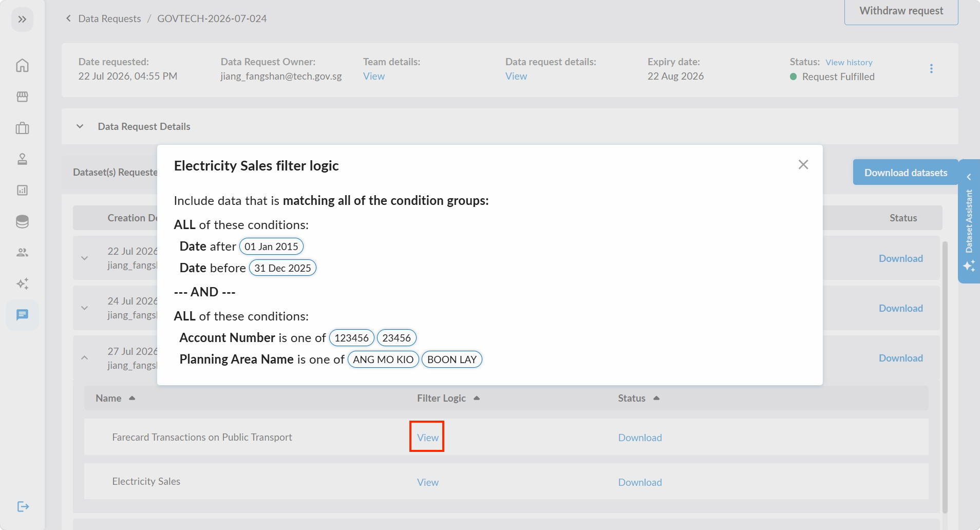
Task: View filter logic for Electricity Sales
Action: pyautogui.click(x=428, y=482)
